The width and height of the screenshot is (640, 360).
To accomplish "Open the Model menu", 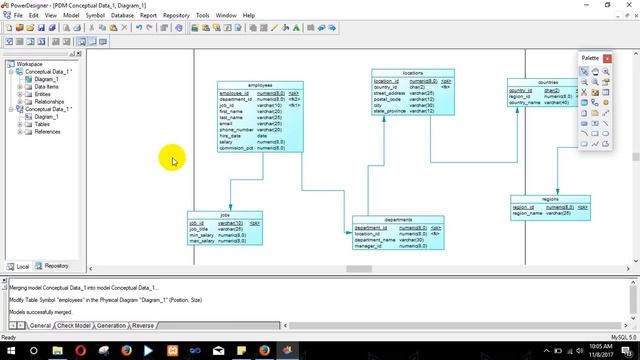I will coord(71,16).
